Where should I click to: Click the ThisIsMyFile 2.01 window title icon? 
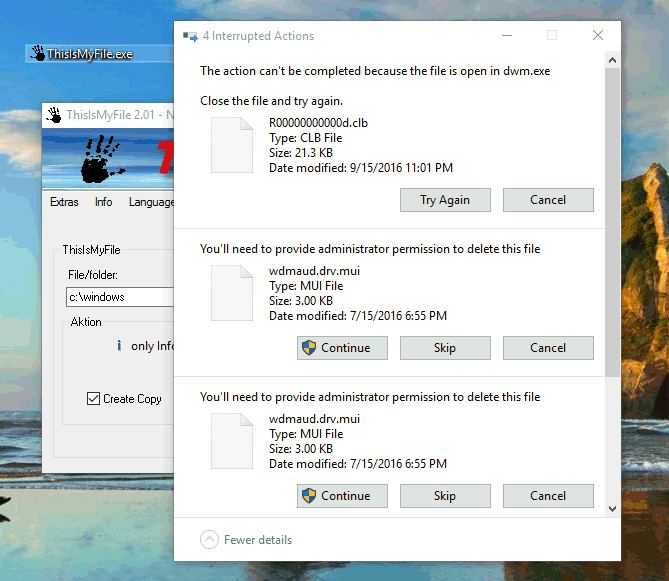[54, 115]
